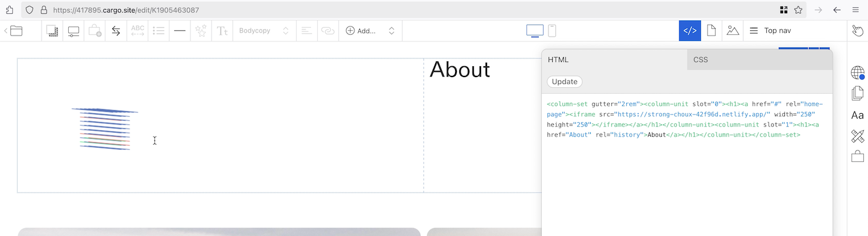Open the browser hamburger menu
868x236 pixels.
point(855,10)
